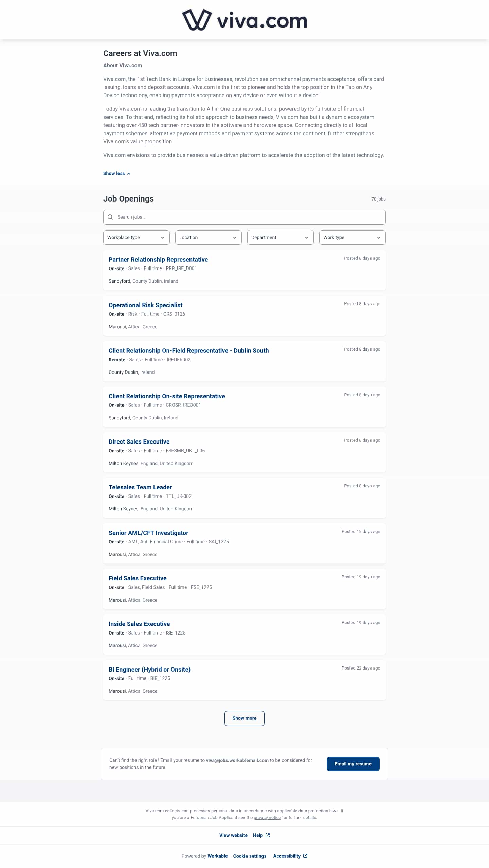Open the Partner Relationship Representative job posting
The height and width of the screenshot is (868, 489).
point(158,259)
